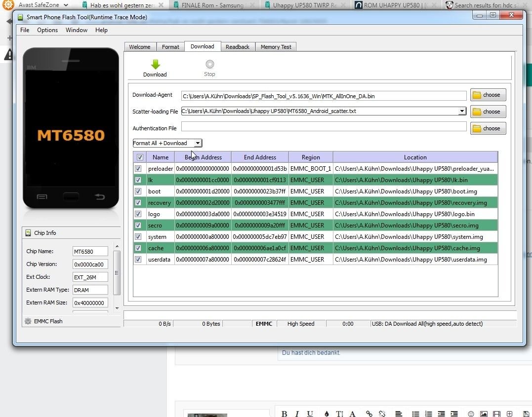Open the text alignment icon in editor
The width and height of the screenshot is (532, 417).
click(x=399, y=414)
